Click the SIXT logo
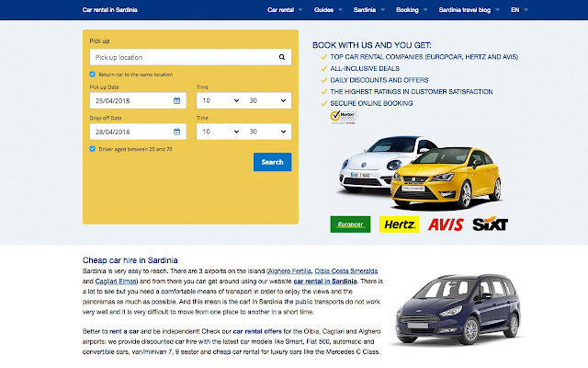Image resolution: width=588 pixels, height=368 pixels. (x=490, y=224)
